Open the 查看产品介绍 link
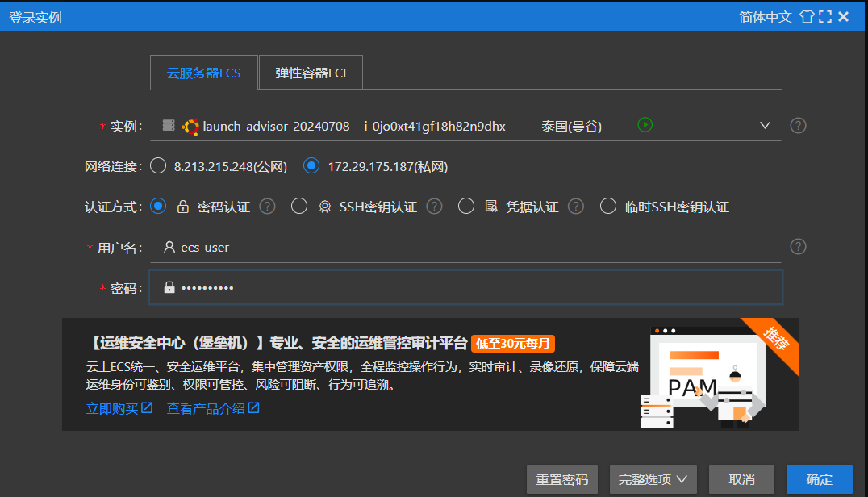The height and width of the screenshot is (497, 868). pos(213,408)
